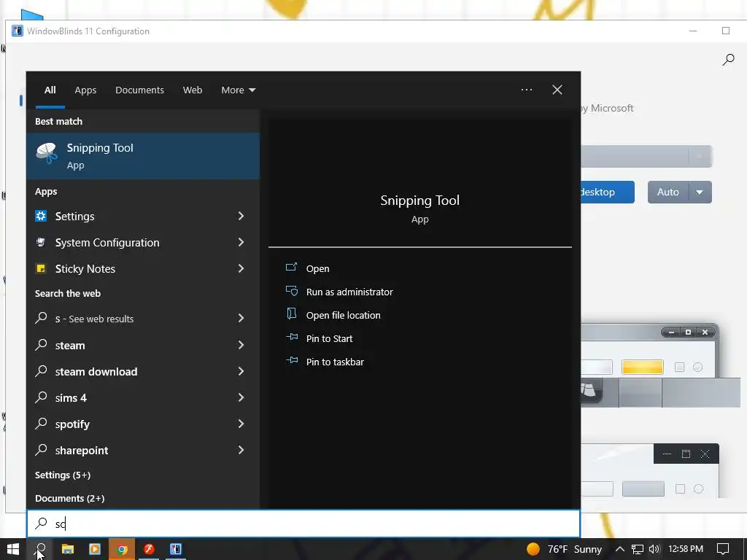Click the 'sims 4' web suggestion text

[x=71, y=397]
